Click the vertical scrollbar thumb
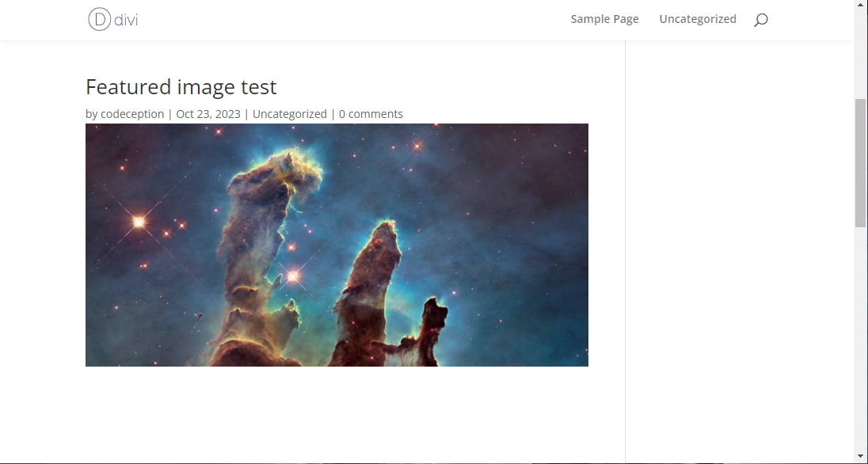 pos(860,163)
